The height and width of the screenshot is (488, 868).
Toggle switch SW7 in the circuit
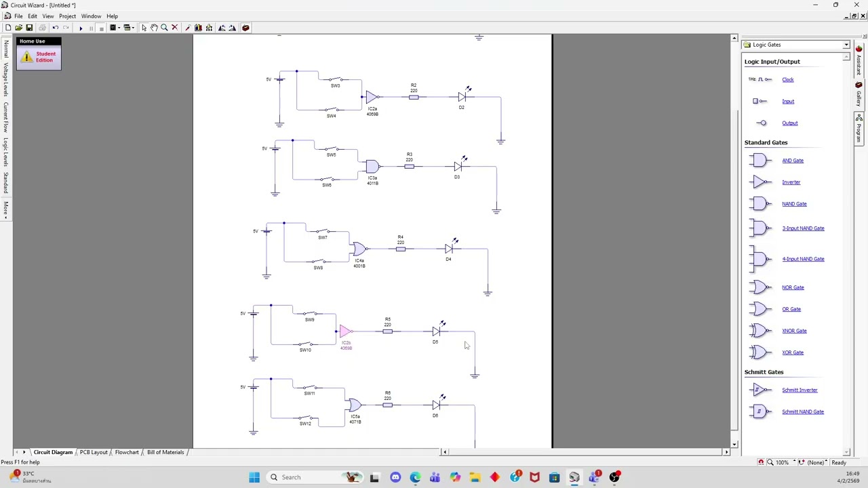pyautogui.click(x=322, y=231)
